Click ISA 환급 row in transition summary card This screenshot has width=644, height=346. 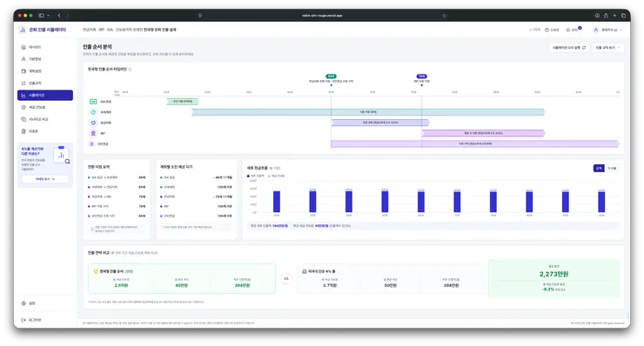117,177
